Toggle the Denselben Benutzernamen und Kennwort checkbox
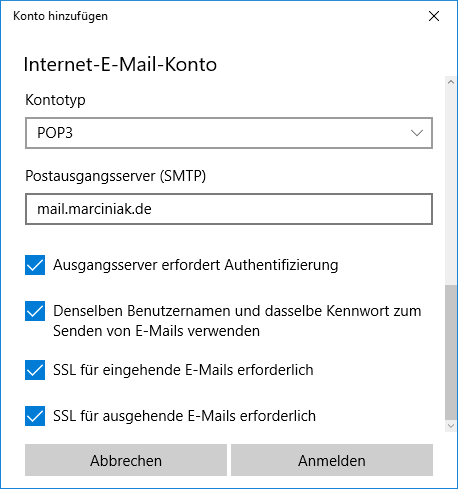The image size is (458, 489). tap(35, 311)
